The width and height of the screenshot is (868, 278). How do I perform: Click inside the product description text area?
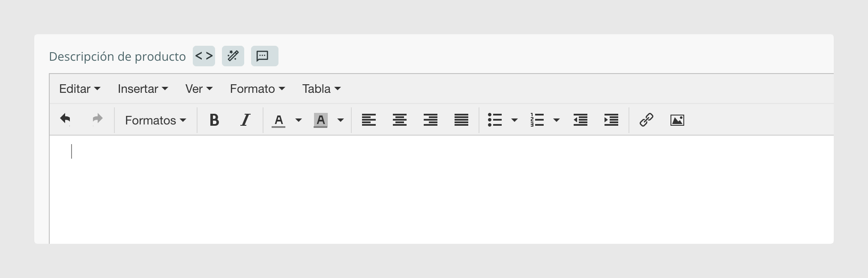coord(442,189)
